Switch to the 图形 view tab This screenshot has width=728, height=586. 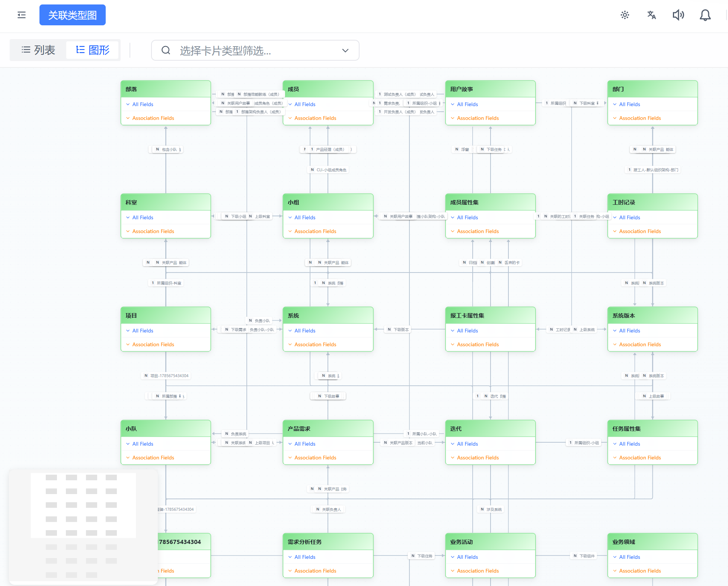pyautogui.click(x=93, y=50)
